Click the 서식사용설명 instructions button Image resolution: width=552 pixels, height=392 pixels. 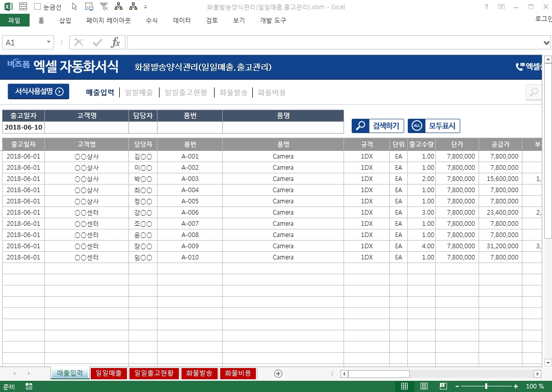[x=39, y=92]
